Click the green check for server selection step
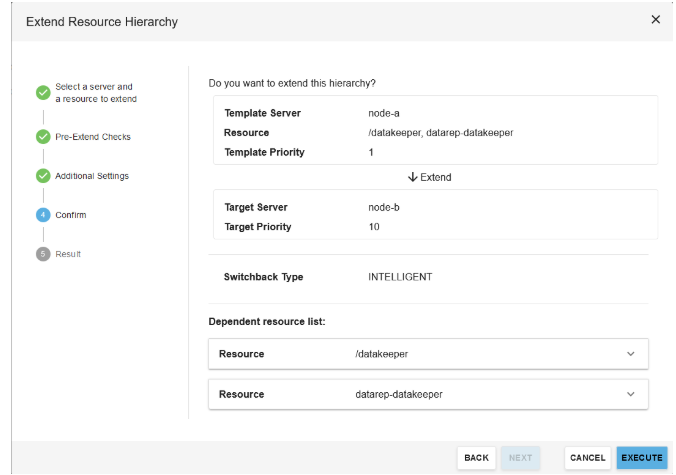This screenshot has width=676, height=475. 43,92
